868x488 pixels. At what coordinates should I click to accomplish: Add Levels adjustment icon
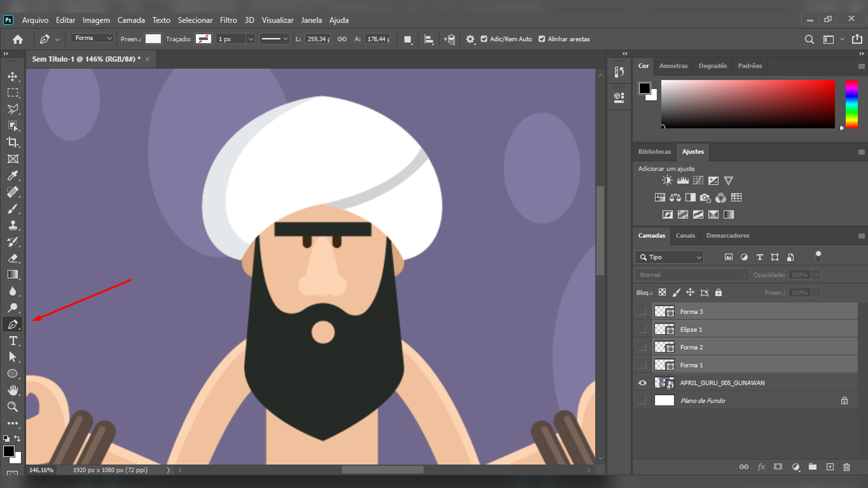[x=683, y=181]
